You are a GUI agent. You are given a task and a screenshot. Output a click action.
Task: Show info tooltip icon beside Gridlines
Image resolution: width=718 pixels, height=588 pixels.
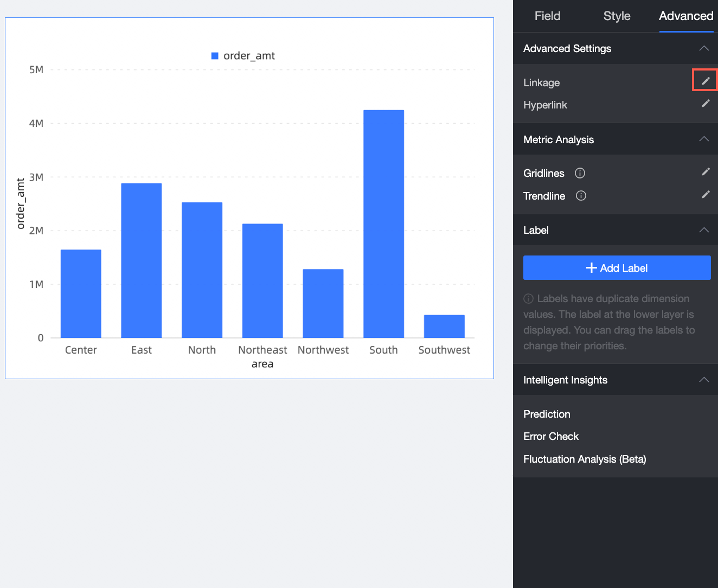pos(580,173)
